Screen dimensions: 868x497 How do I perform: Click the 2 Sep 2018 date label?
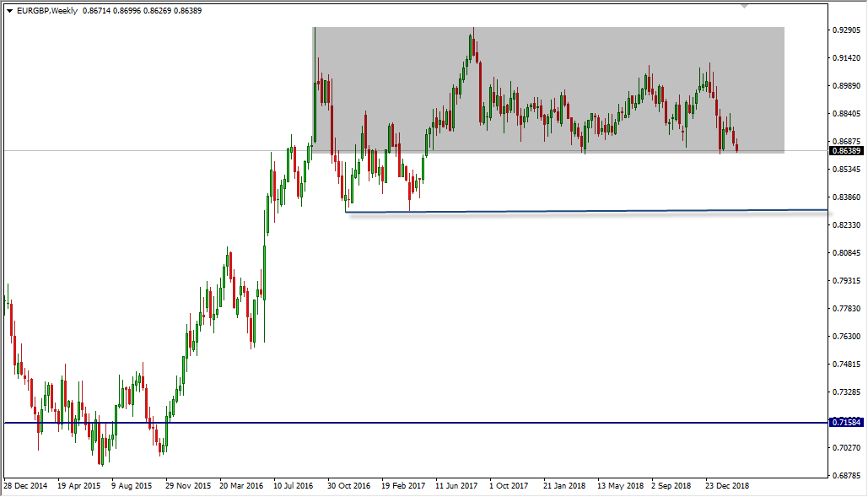[671, 485]
